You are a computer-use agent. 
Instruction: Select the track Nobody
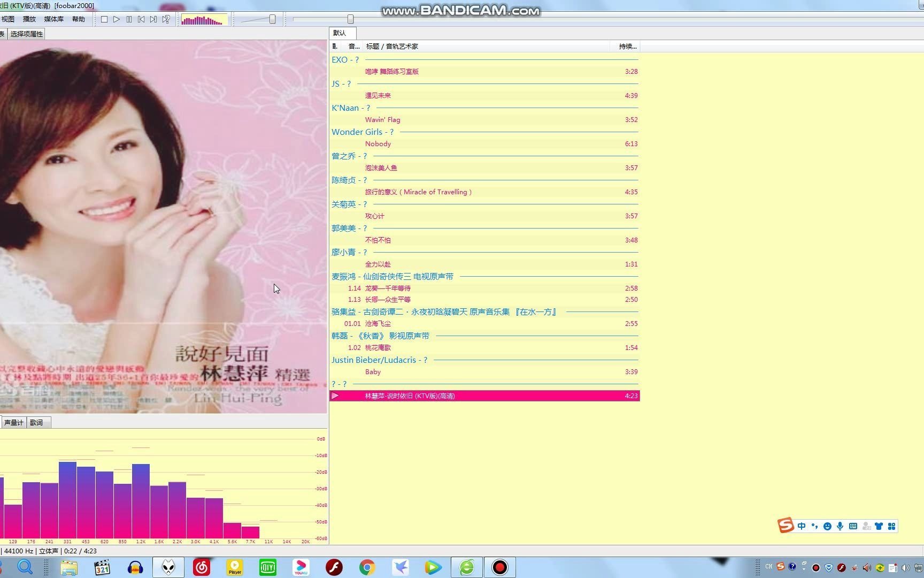[x=484, y=144]
